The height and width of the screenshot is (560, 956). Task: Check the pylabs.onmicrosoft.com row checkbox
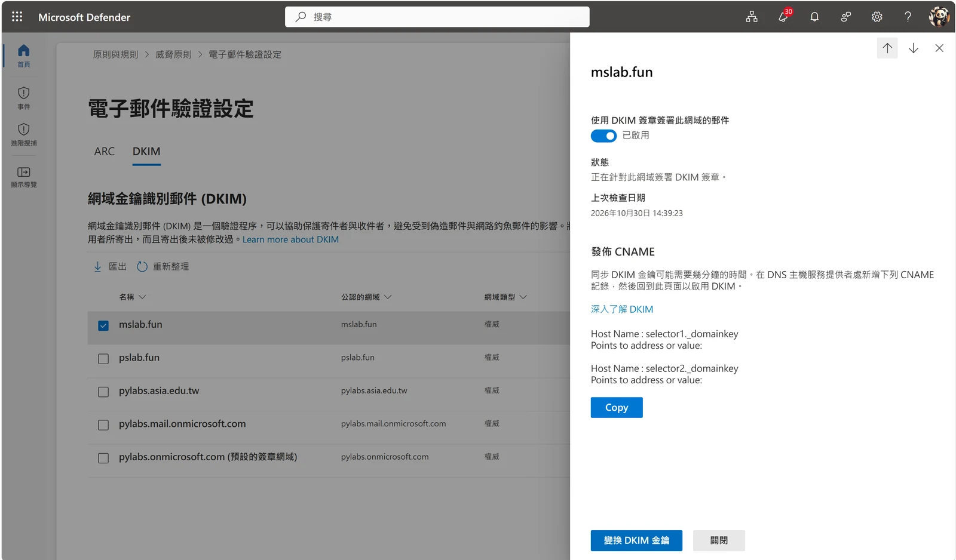tap(103, 458)
